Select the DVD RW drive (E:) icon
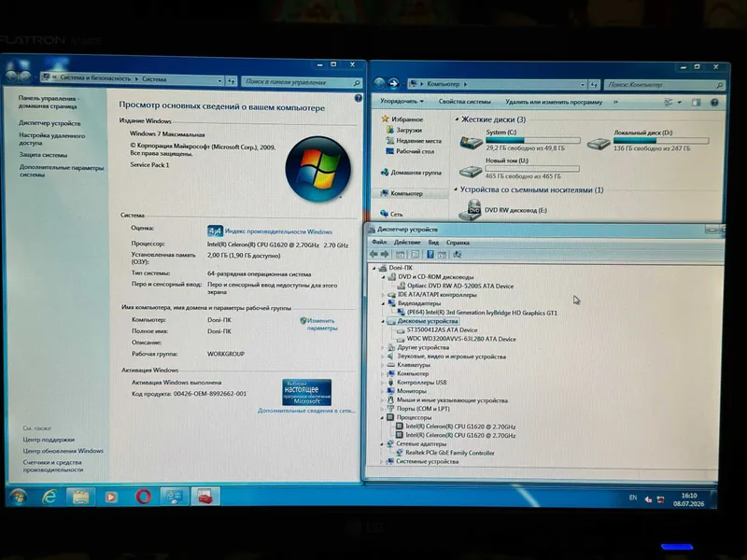Viewport: 747px width, 560px height. coord(471,210)
